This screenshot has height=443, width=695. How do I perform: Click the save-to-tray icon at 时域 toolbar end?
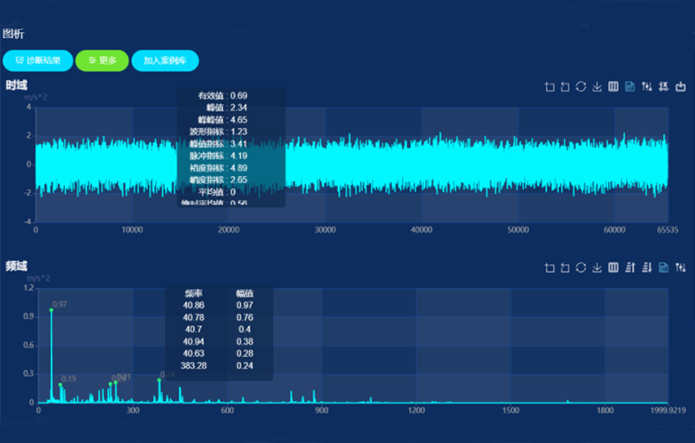click(x=681, y=87)
